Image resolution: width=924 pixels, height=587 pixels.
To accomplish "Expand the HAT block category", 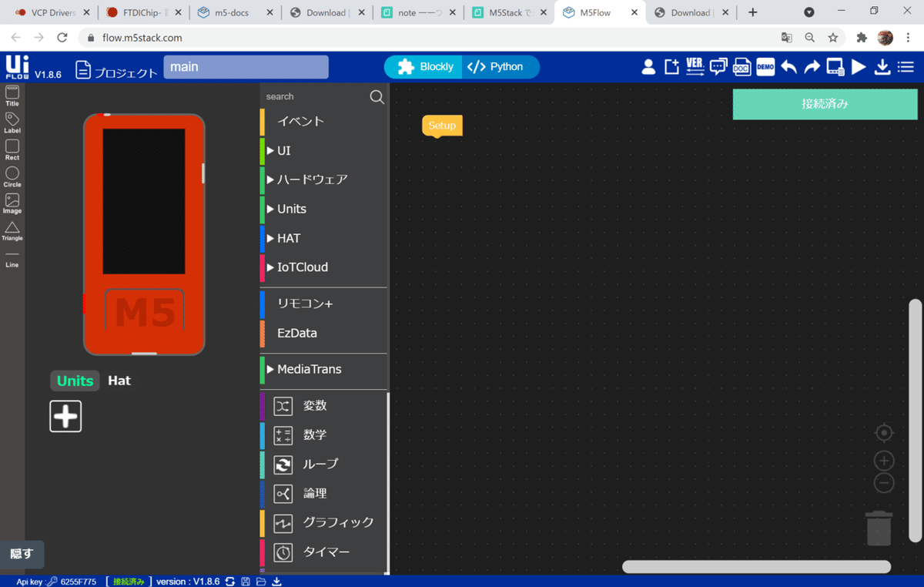I will pyautogui.click(x=323, y=238).
